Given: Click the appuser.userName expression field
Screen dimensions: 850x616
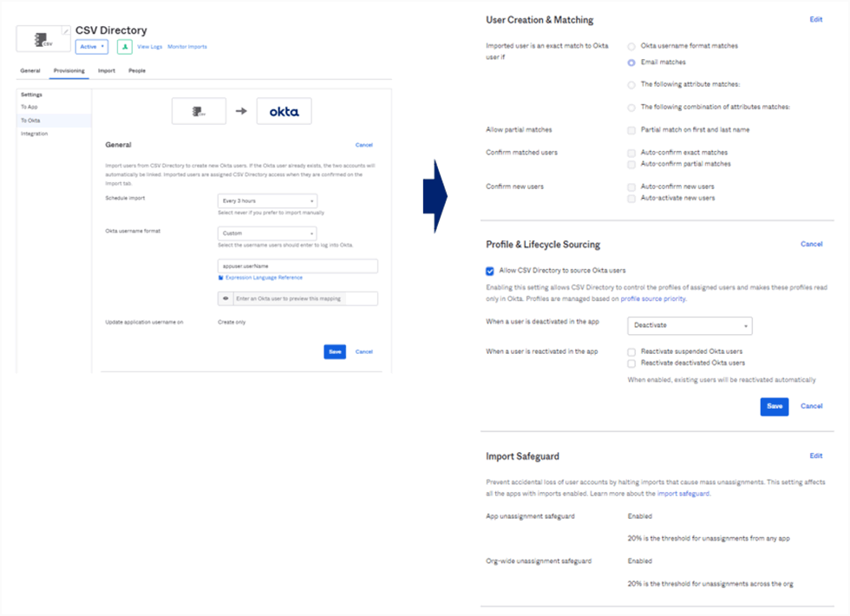Looking at the screenshot, I should tap(297, 266).
